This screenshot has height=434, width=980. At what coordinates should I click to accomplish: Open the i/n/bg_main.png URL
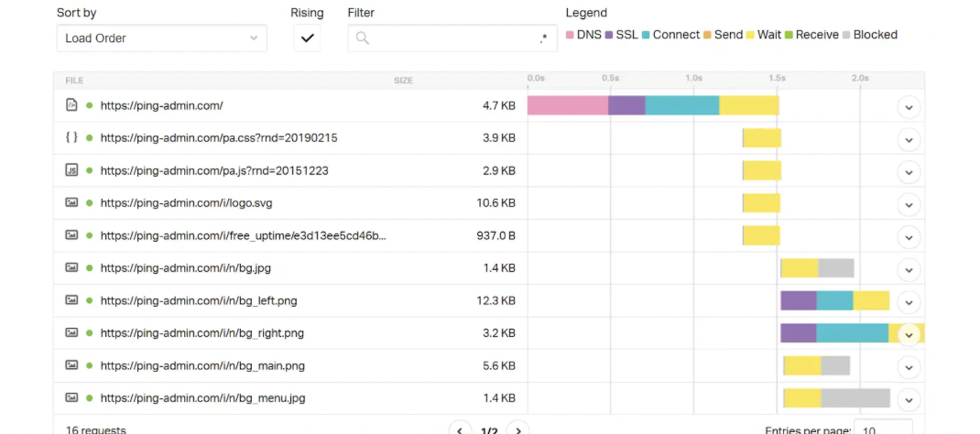[x=202, y=365]
